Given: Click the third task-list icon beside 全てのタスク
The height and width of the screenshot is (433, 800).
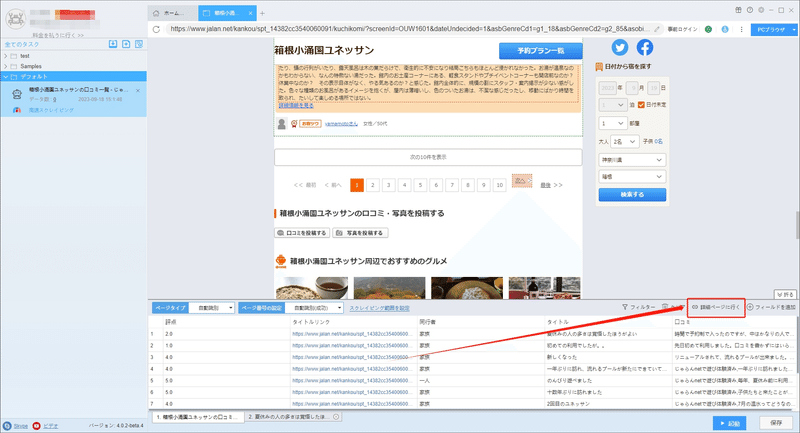Looking at the screenshot, I should 139,44.
